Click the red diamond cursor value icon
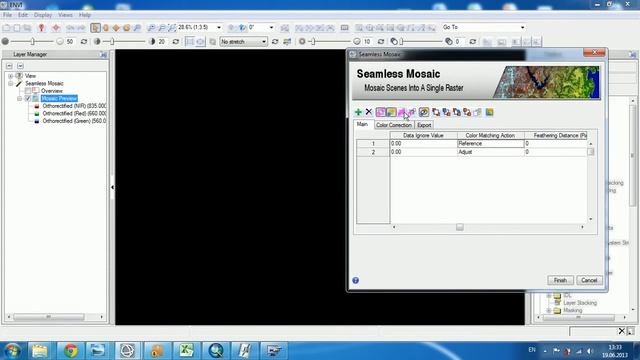 point(56,28)
